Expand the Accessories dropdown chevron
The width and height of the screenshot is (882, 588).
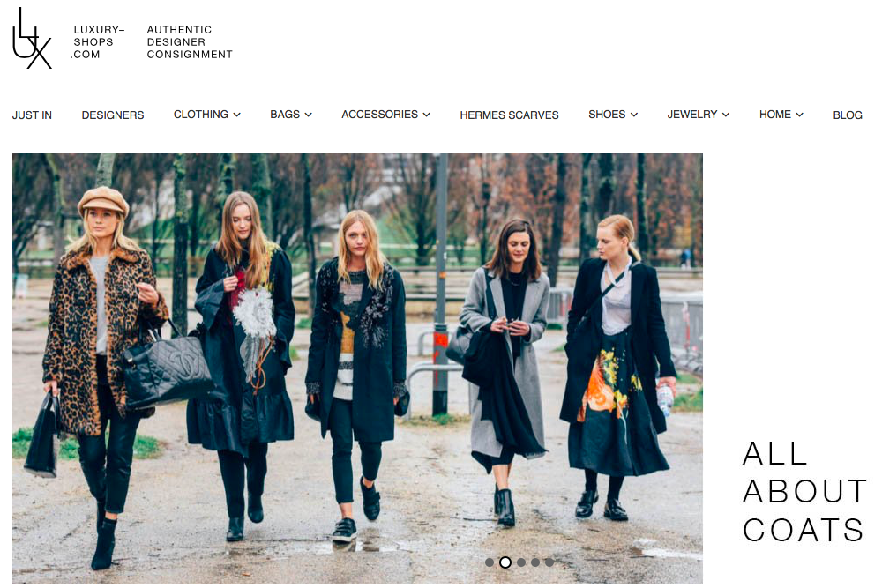pos(426,115)
